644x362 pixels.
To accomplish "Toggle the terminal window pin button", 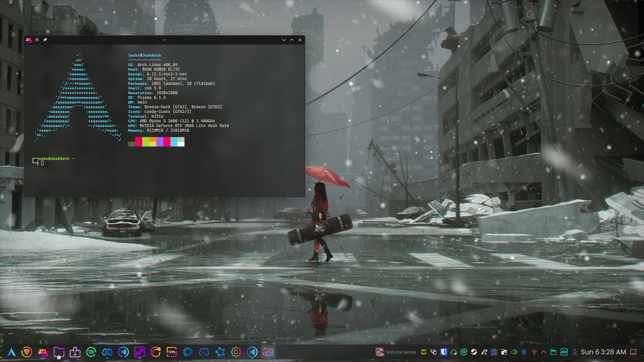I will coord(45,40).
